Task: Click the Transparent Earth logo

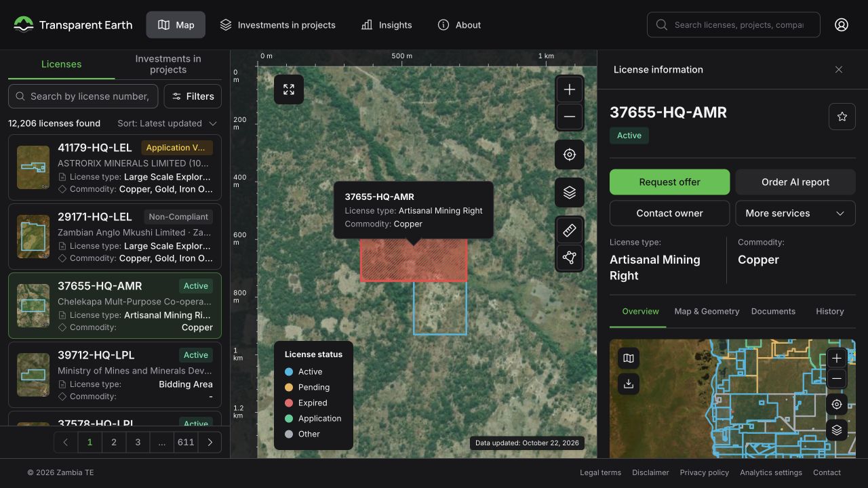Action: [73, 25]
